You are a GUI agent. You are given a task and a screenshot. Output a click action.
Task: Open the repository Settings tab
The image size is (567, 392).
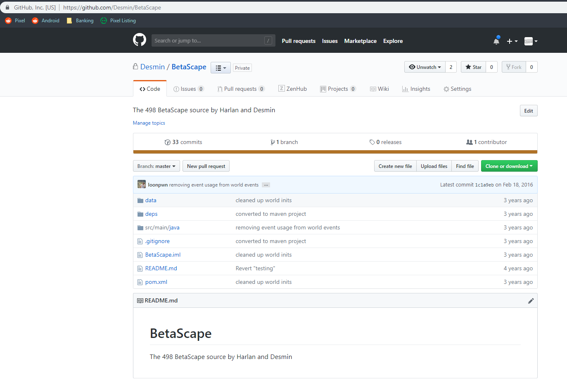(x=458, y=89)
